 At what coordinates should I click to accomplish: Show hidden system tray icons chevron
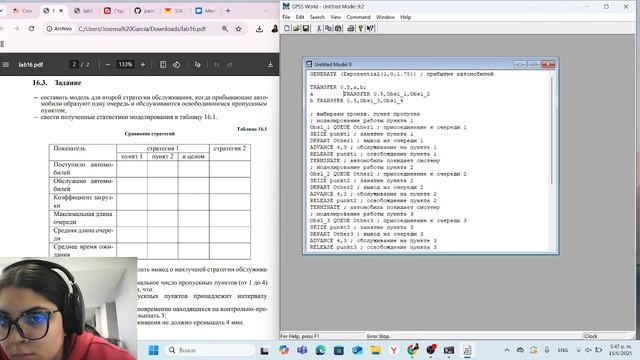click(x=507, y=350)
